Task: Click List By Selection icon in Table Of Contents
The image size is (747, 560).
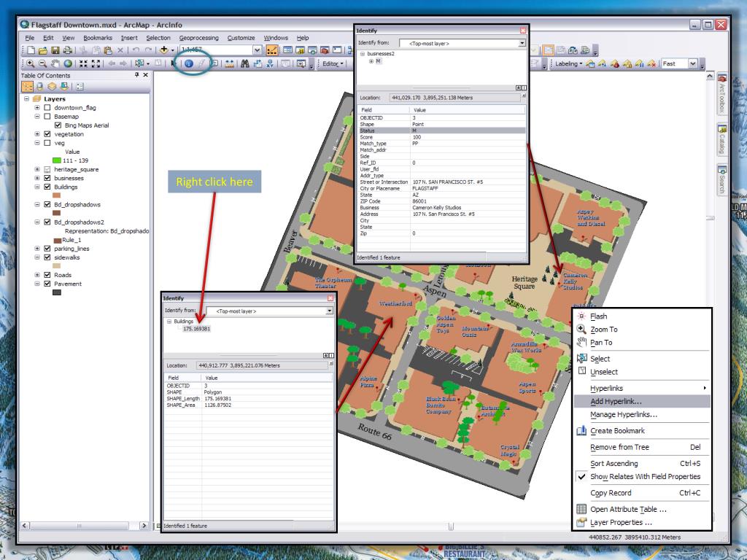Action: [64, 86]
